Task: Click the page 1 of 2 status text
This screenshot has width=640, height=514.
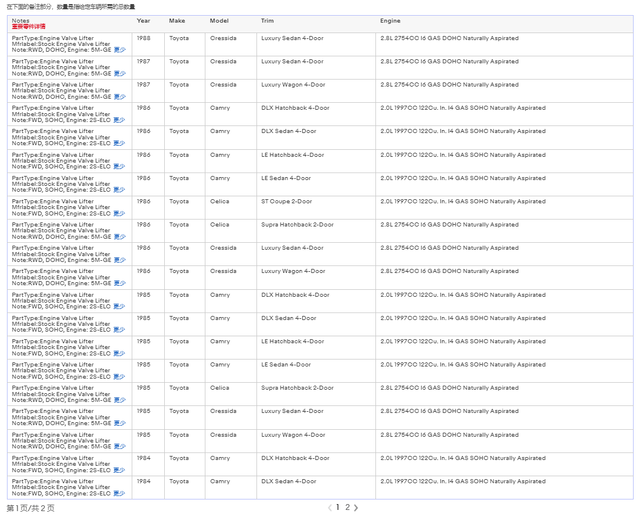Action: [30, 508]
